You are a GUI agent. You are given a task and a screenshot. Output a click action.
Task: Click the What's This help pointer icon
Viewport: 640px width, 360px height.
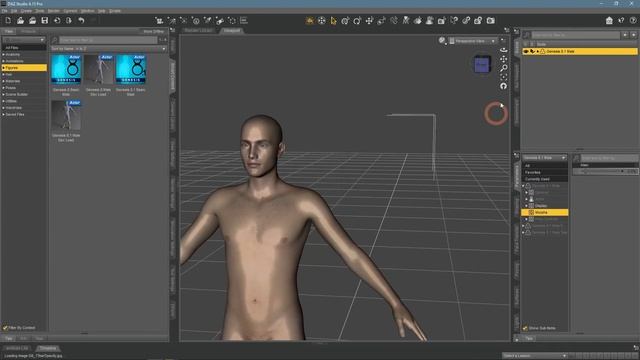(621, 20)
